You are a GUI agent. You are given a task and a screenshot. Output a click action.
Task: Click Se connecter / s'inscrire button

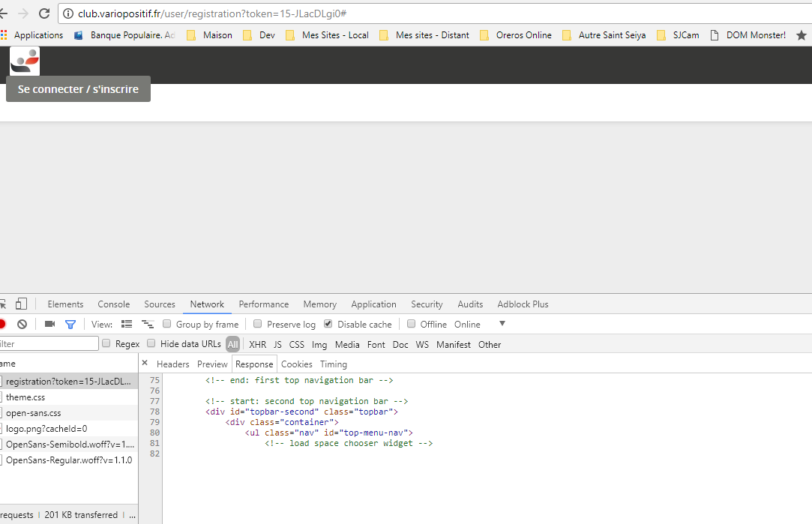(78, 89)
